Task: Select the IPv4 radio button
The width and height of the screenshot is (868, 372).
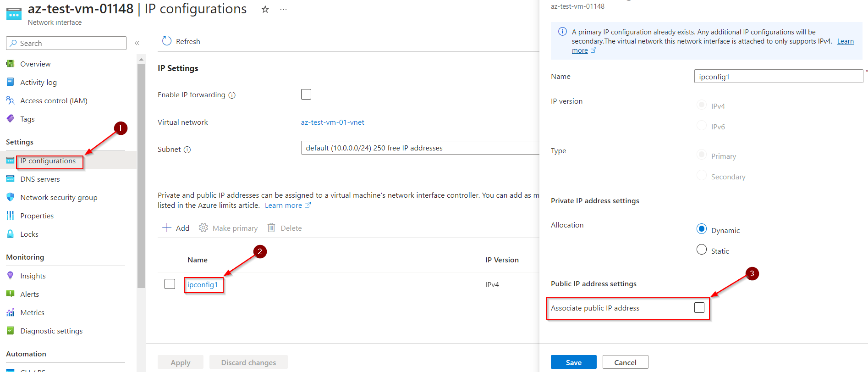Action: click(701, 105)
